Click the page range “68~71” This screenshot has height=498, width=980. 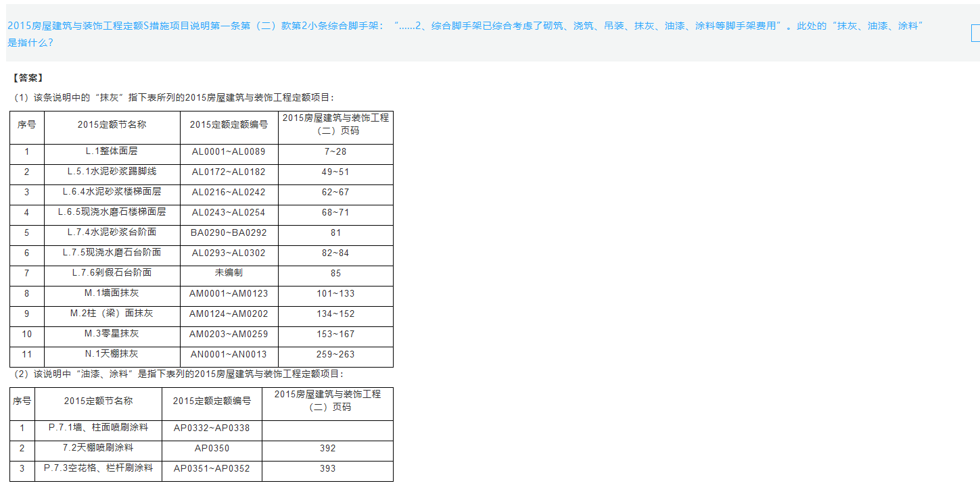click(x=335, y=212)
